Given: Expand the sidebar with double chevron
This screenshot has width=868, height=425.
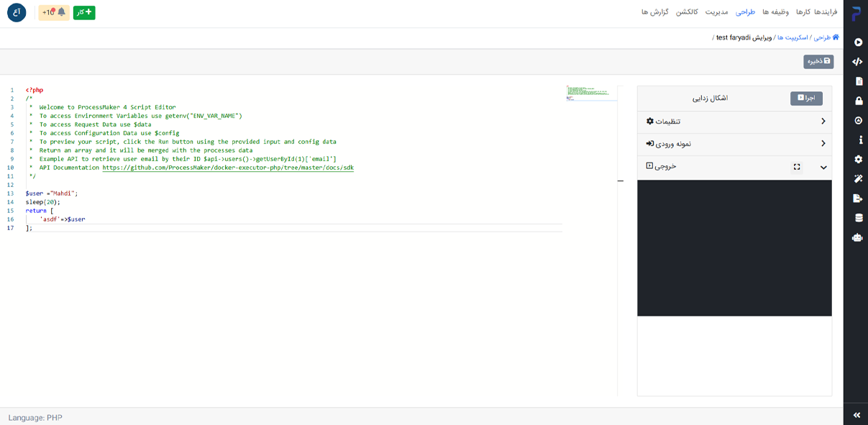Looking at the screenshot, I should [856, 415].
